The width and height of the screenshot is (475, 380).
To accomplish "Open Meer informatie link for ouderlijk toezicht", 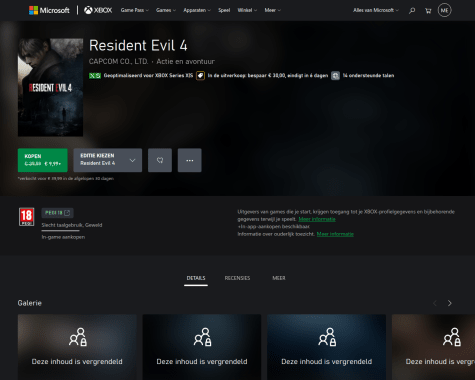I will (x=335, y=234).
